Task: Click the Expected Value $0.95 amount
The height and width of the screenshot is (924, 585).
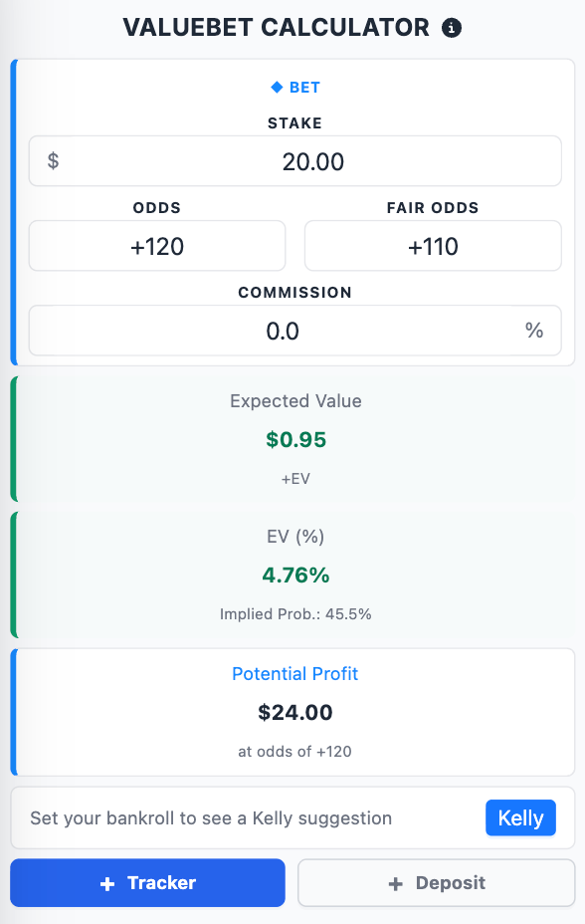Action: [x=296, y=440]
